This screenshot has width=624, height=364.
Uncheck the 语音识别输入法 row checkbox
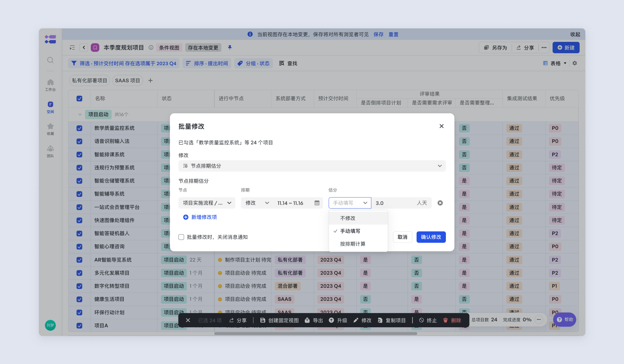click(79, 141)
